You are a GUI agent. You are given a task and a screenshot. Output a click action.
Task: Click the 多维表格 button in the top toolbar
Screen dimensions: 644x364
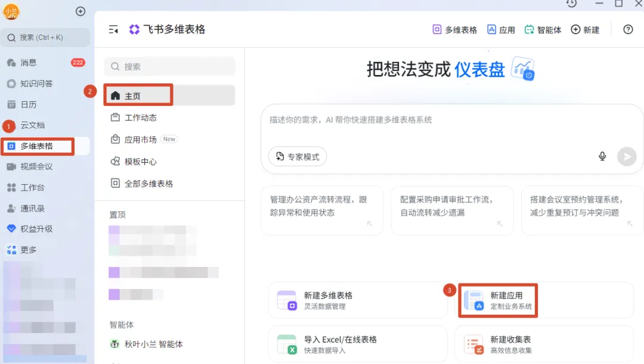click(454, 30)
